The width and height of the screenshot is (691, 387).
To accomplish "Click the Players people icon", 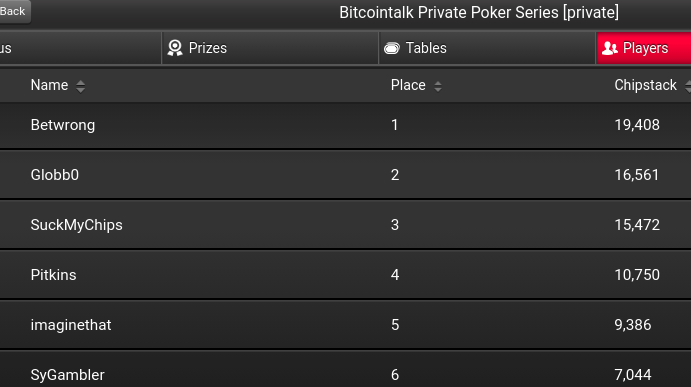I will [610, 48].
